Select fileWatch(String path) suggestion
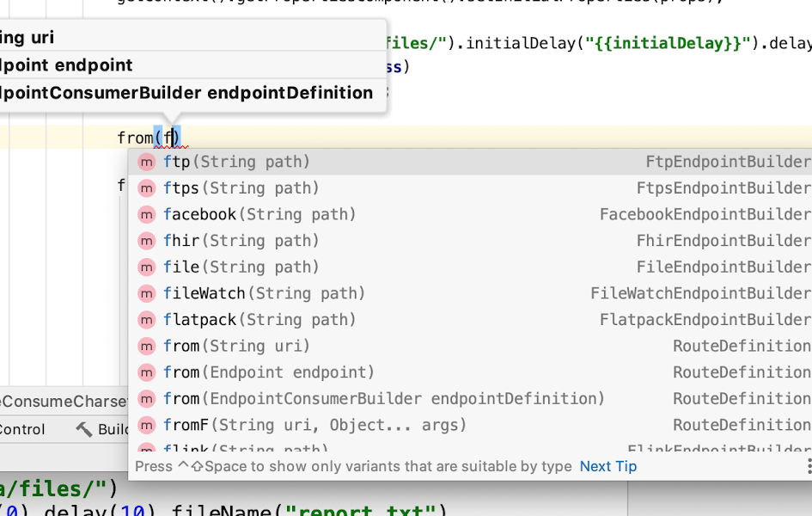 pyautogui.click(x=265, y=293)
